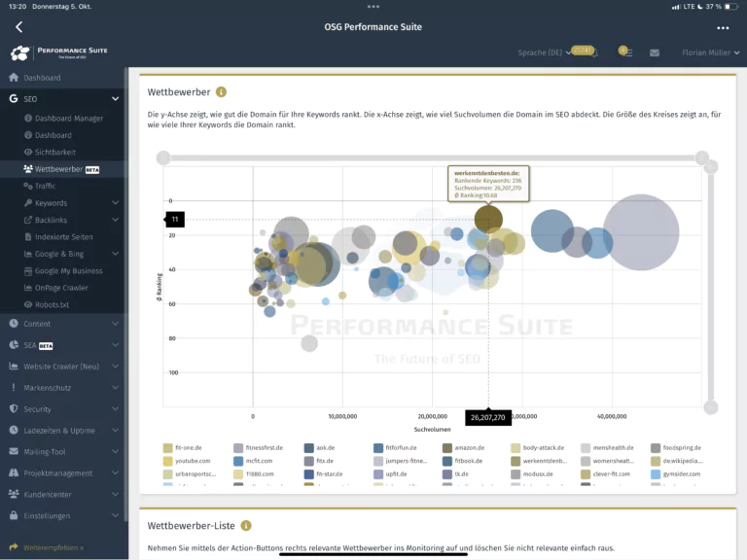Open Google My Business sidebar link

point(68,271)
